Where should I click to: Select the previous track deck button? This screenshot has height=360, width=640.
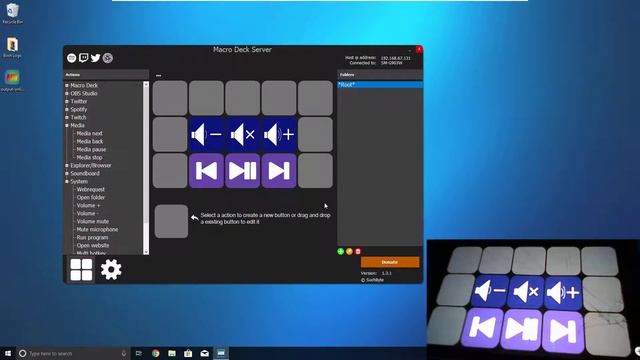click(206, 171)
